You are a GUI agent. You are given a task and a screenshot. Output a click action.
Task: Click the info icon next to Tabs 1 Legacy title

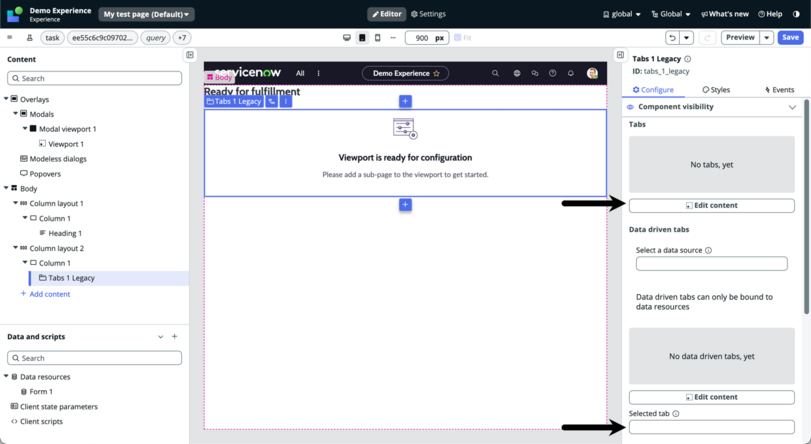[x=687, y=59]
